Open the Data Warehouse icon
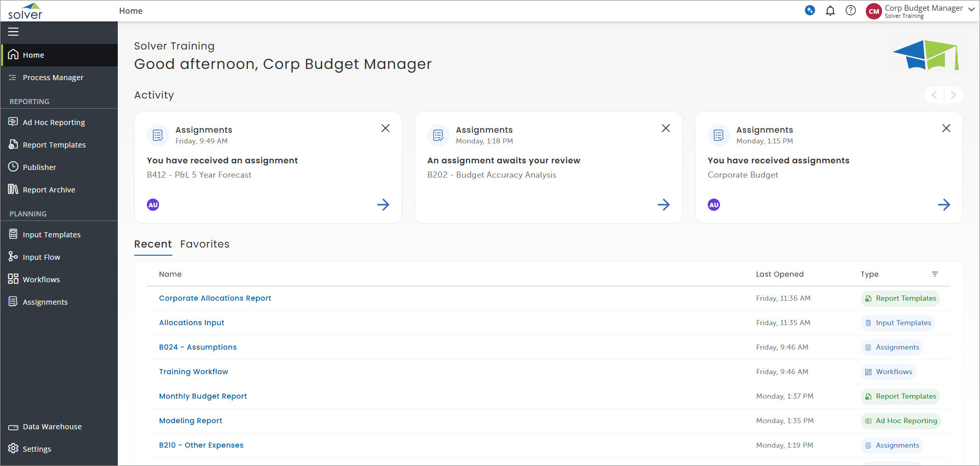This screenshot has width=980, height=466. [13, 426]
